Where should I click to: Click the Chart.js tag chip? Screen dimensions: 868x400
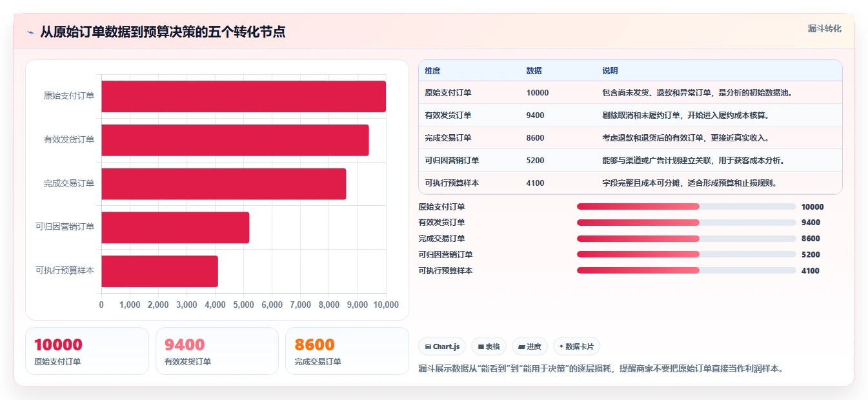(x=442, y=346)
